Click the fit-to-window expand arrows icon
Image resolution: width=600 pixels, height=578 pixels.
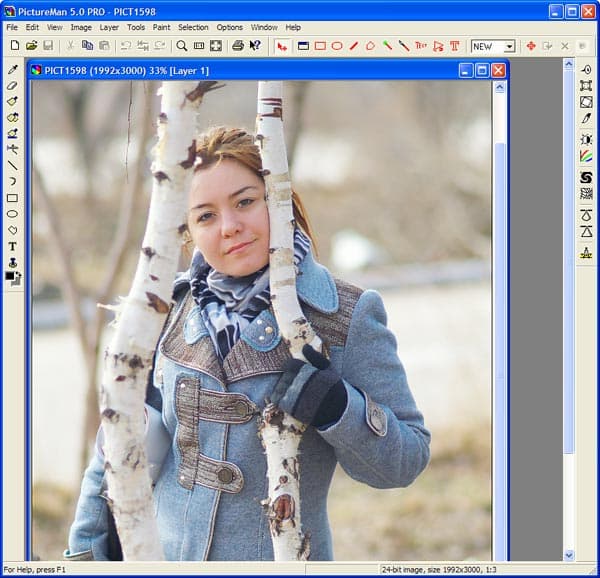[x=216, y=46]
